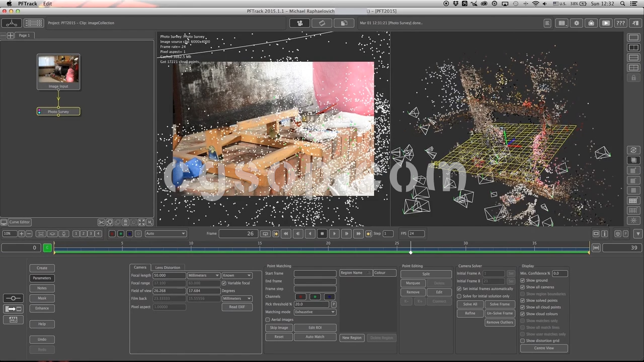Click the Focal length value field

click(x=169, y=276)
